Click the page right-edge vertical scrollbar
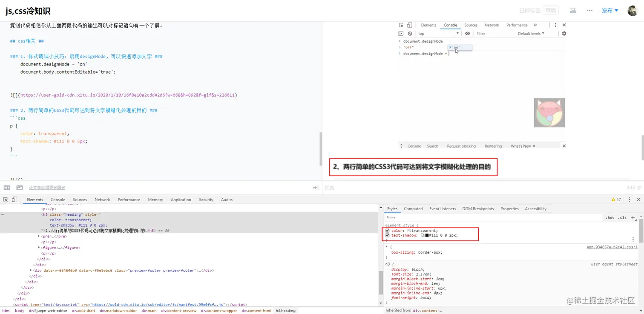The height and width of the screenshot is (314, 644). (642, 147)
